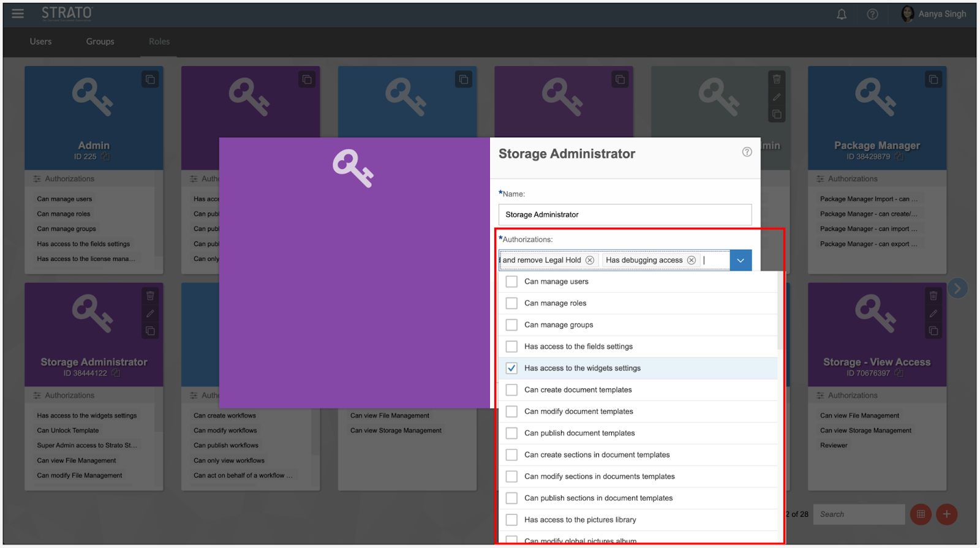This screenshot has width=980, height=548.
Task: Open the Groups tab
Action: tap(100, 42)
